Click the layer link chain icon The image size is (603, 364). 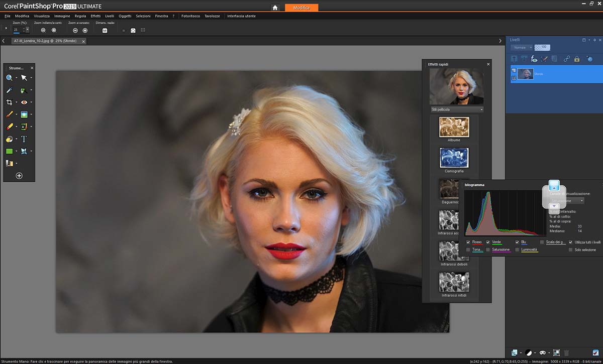[x=566, y=59]
